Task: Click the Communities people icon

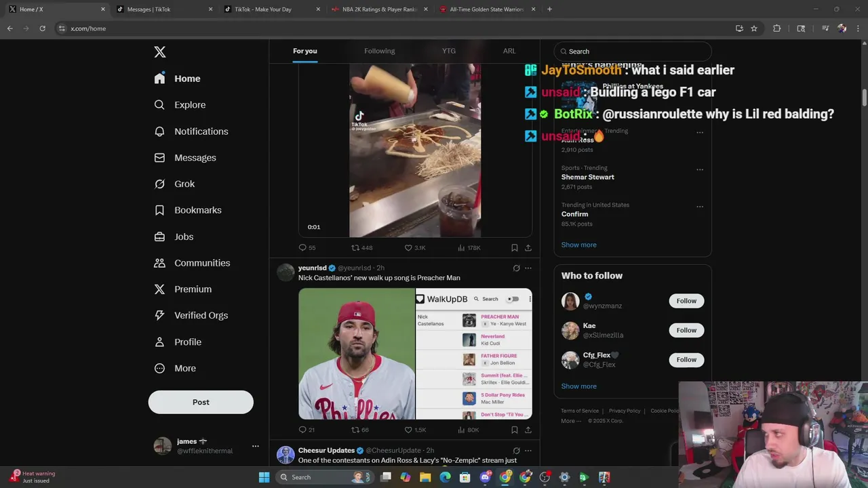Action: pos(159,263)
